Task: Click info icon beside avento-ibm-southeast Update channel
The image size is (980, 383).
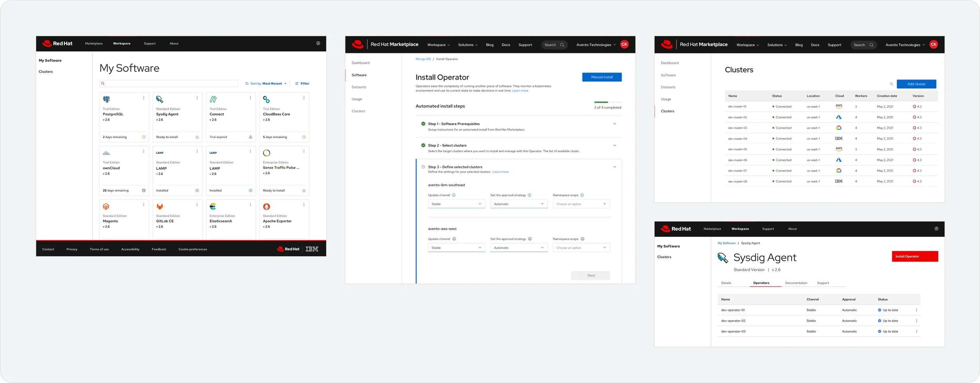Action: click(454, 195)
